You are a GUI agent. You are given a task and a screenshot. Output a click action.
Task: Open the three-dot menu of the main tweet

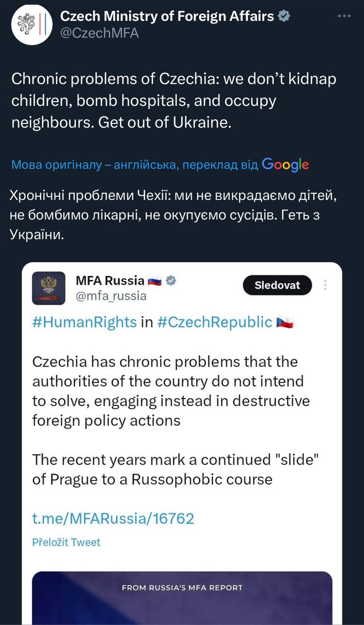coord(344,16)
